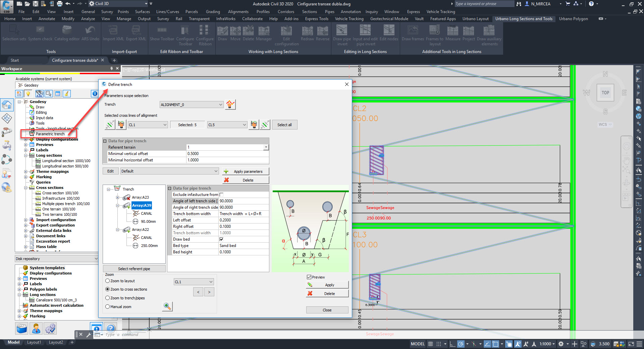The width and height of the screenshot is (644, 349).
Task: Open the Corridors menu
Action: point(286,12)
